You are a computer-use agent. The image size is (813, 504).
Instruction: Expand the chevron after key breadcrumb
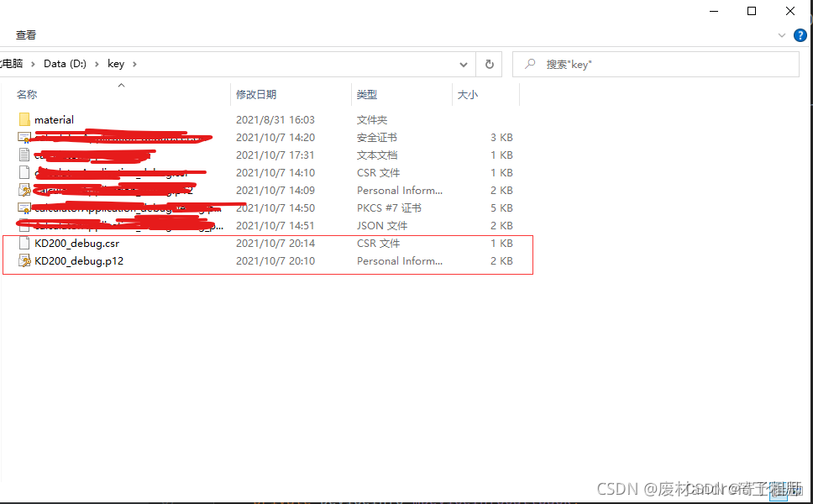(134, 65)
